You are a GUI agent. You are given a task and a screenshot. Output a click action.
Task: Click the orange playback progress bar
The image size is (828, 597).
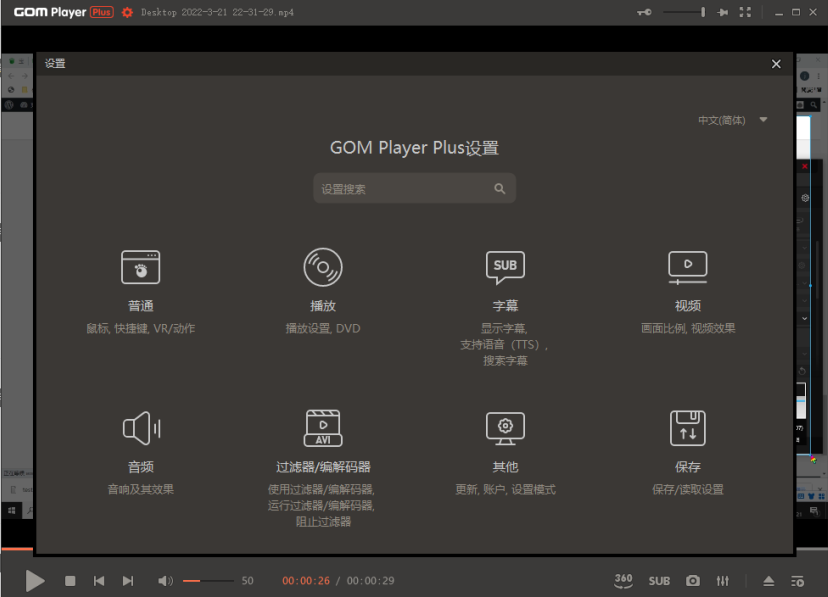pyautogui.click(x=17, y=549)
